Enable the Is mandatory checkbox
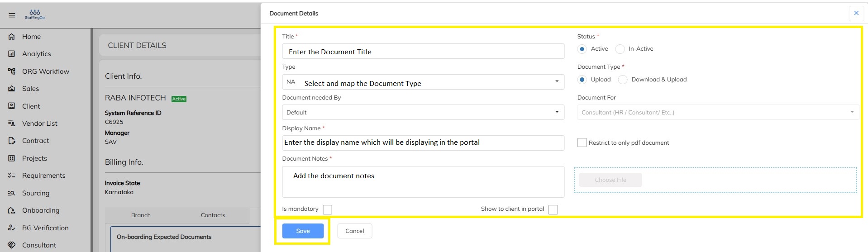Viewport: 868px width, 252px height. click(327, 209)
